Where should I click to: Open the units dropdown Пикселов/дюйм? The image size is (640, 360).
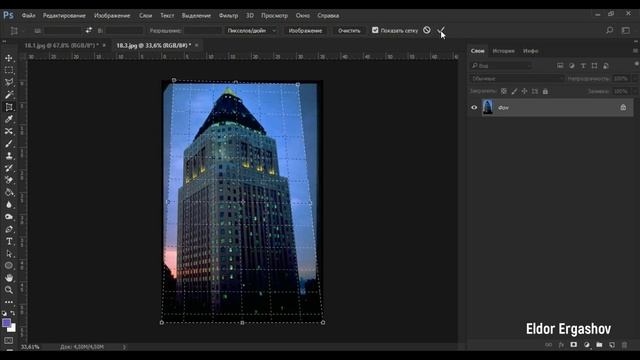click(251, 31)
